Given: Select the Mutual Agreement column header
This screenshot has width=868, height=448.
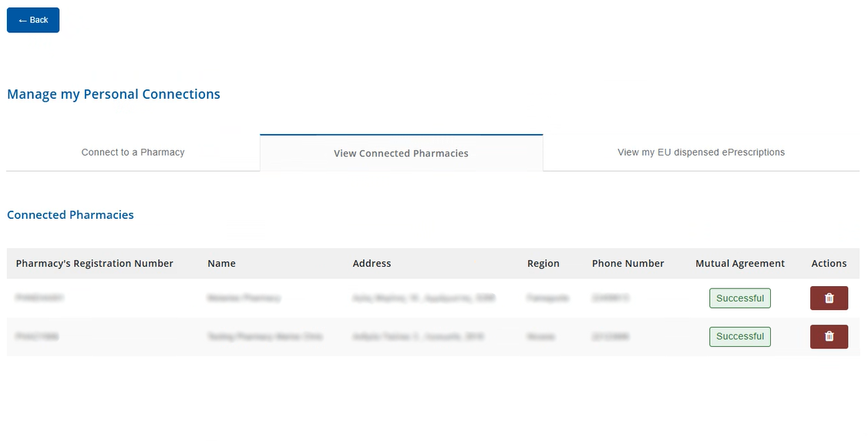Looking at the screenshot, I should click(x=739, y=264).
